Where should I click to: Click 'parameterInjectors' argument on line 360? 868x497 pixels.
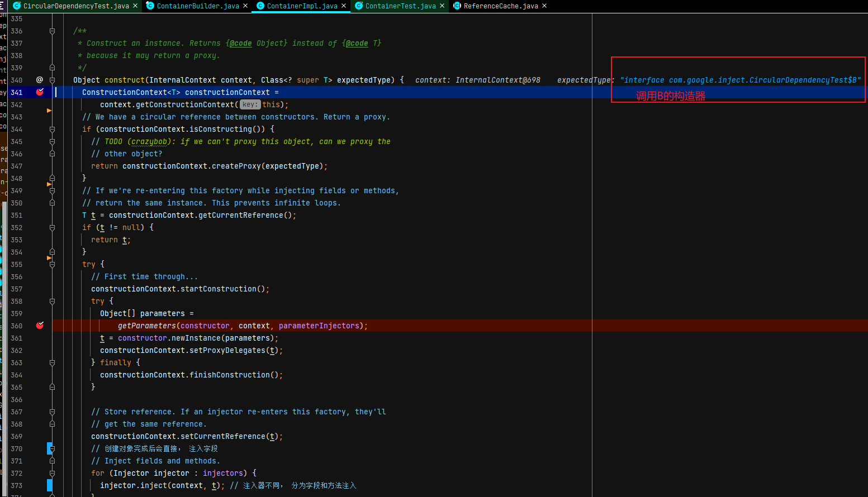coord(319,326)
